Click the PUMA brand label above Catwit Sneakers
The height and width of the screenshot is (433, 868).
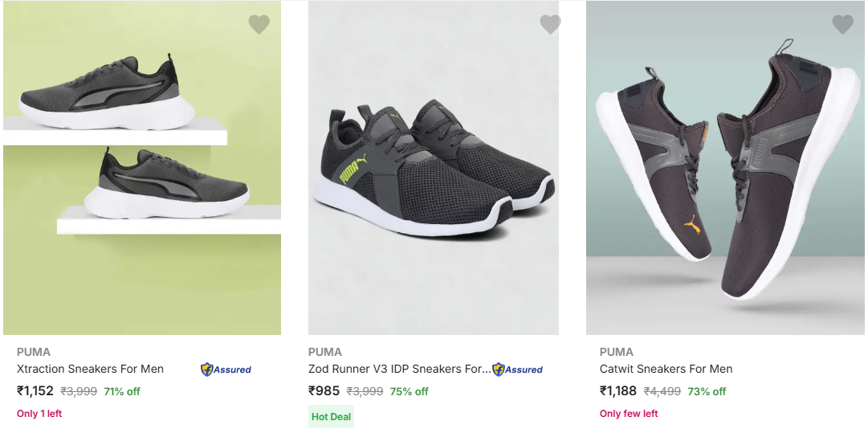617,352
